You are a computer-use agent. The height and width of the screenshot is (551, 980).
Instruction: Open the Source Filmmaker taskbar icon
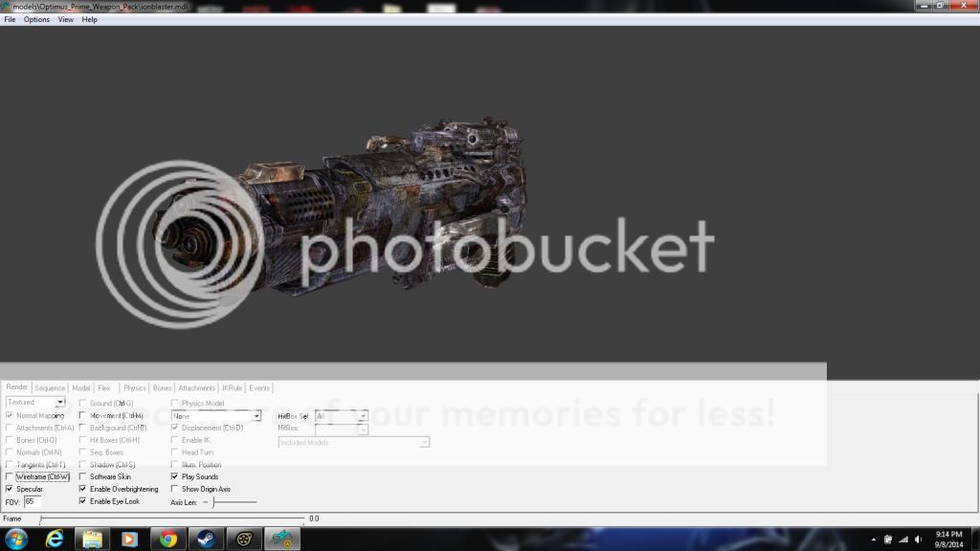click(x=244, y=539)
